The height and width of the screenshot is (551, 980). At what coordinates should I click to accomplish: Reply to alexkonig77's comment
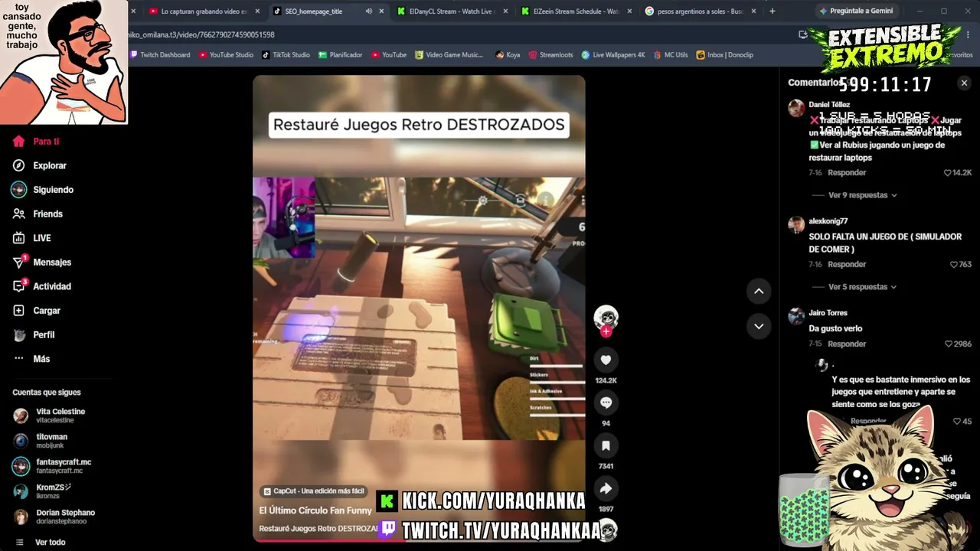(847, 265)
